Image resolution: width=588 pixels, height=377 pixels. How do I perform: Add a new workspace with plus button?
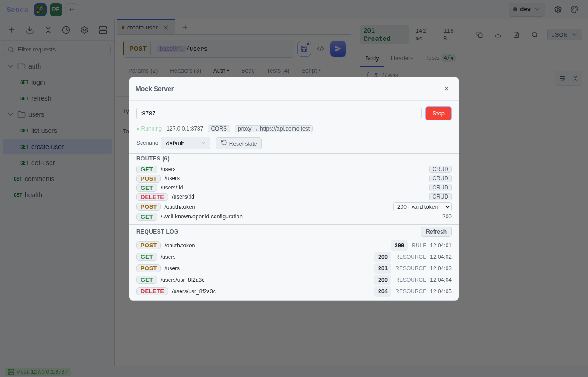click(x=72, y=10)
